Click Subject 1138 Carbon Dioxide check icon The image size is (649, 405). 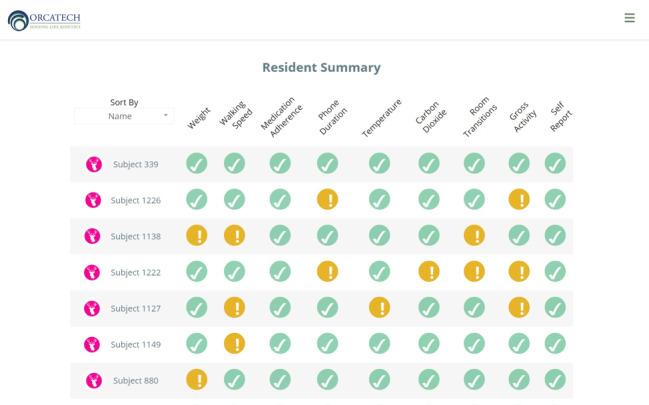(x=429, y=236)
